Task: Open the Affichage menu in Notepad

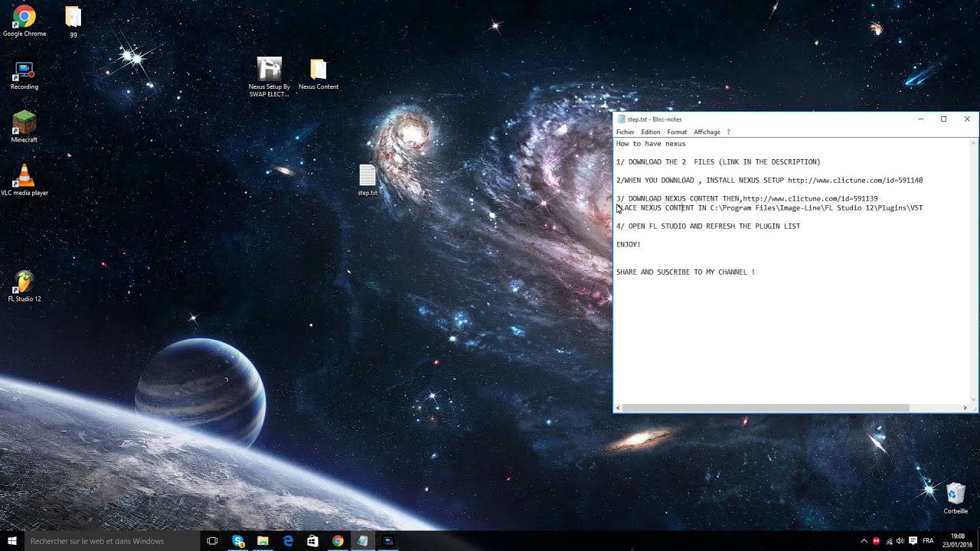Action: pyautogui.click(x=707, y=132)
